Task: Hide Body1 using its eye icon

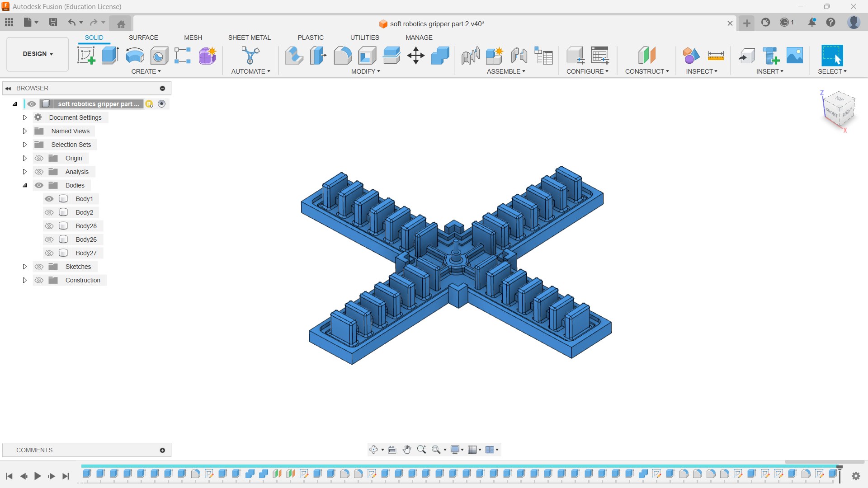Action: [x=49, y=199]
